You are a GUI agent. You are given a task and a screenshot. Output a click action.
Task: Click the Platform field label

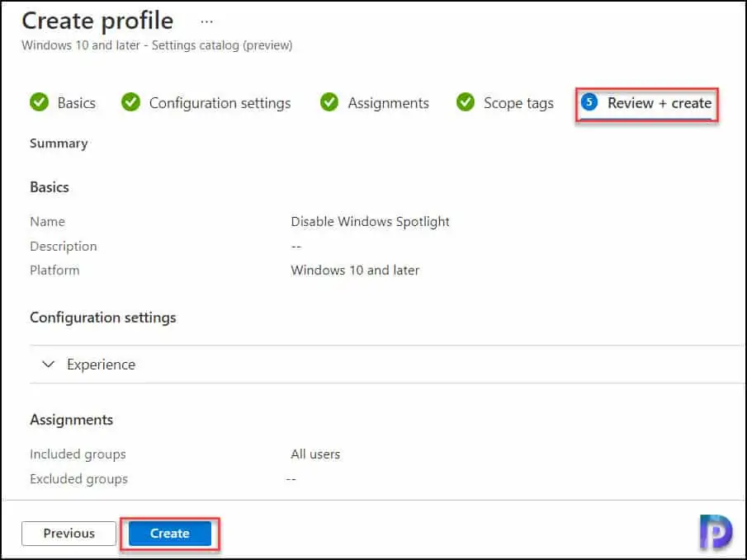[54, 271]
